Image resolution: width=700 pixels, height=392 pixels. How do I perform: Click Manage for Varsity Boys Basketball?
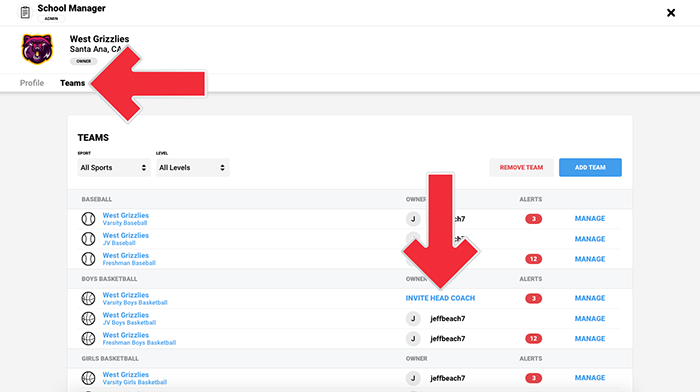click(590, 298)
